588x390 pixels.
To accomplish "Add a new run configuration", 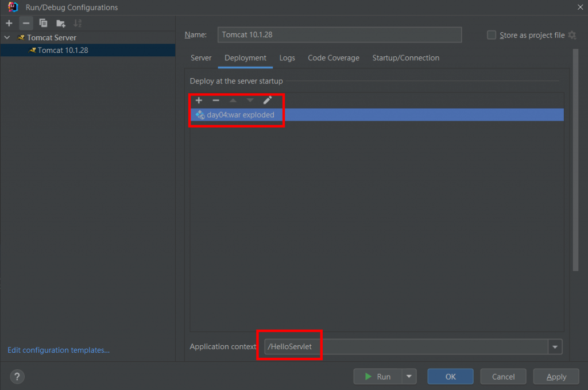I will point(9,23).
